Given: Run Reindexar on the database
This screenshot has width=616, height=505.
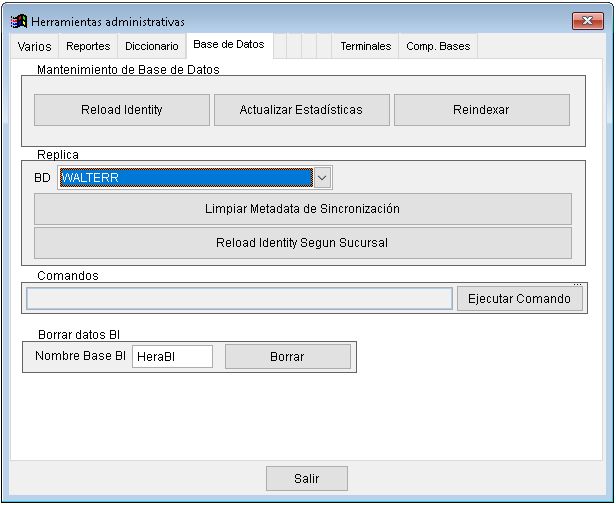Looking at the screenshot, I should point(481,110).
